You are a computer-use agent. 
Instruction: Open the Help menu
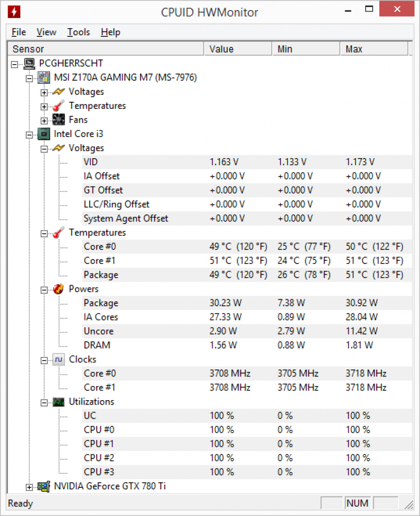tap(110, 32)
